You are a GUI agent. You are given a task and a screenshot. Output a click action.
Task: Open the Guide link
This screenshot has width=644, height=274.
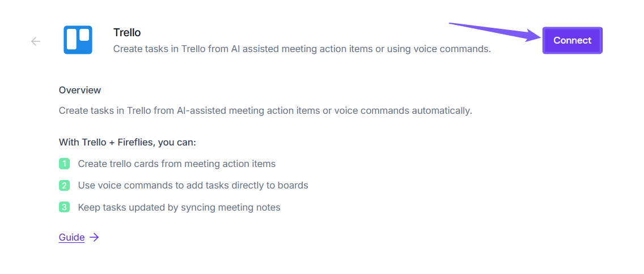click(x=71, y=237)
